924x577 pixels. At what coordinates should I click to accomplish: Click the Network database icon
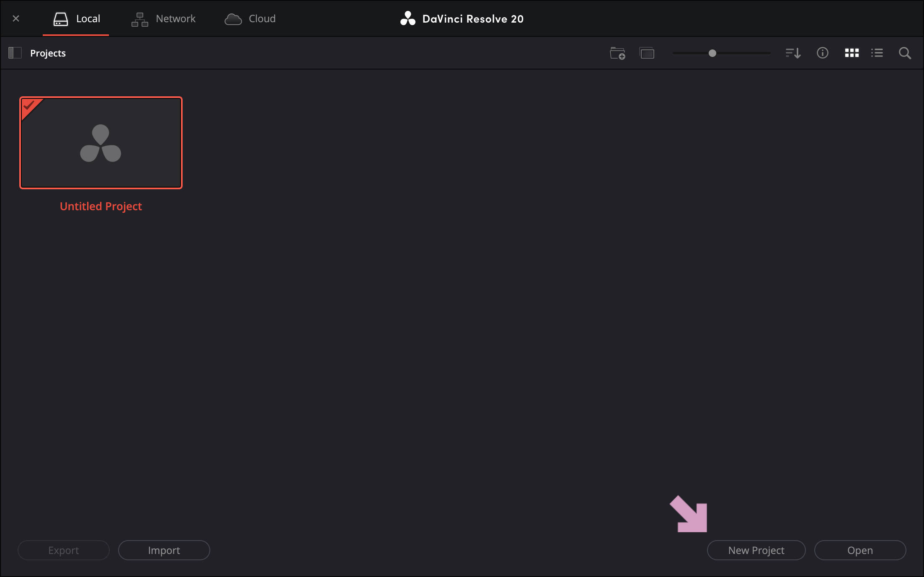139,18
